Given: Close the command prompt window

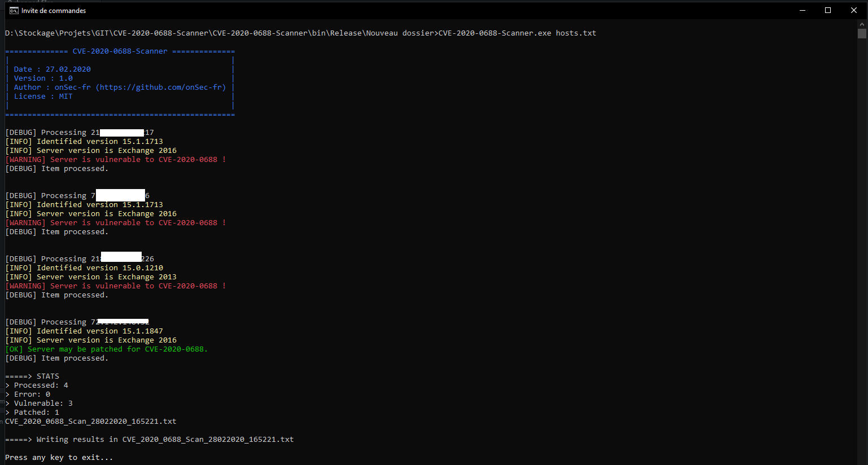Looking at the screenshot, I should (x=854, y=10).
